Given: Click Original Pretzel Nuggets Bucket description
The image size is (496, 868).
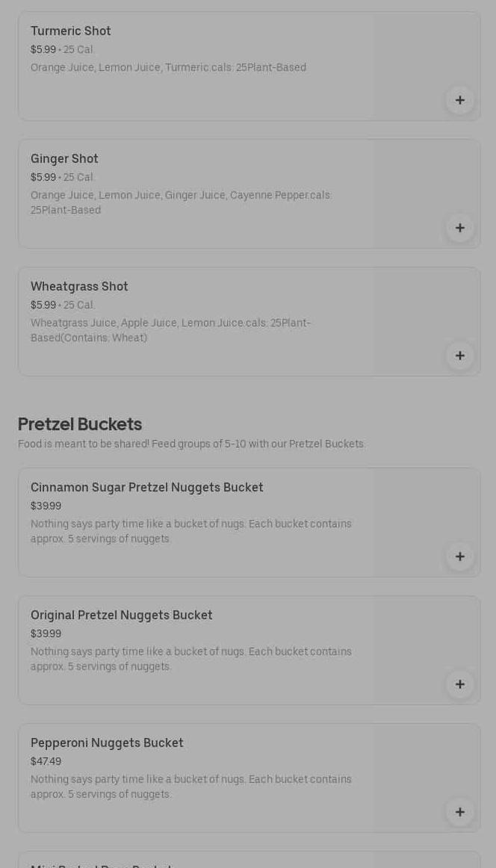Looking at the screenshot, I should click(190, 659).
